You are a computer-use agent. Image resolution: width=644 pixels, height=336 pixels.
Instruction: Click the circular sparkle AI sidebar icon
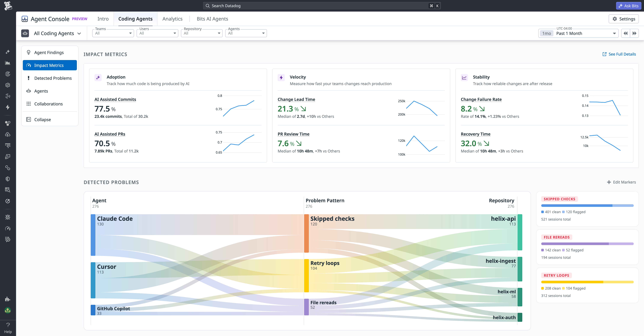(8, 201)
